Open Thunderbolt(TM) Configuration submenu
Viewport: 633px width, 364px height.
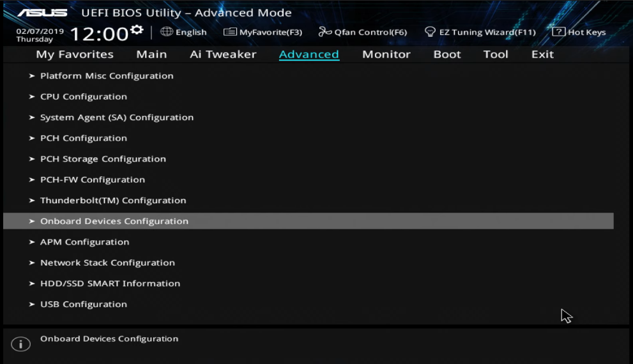click(x=113, y=201)
